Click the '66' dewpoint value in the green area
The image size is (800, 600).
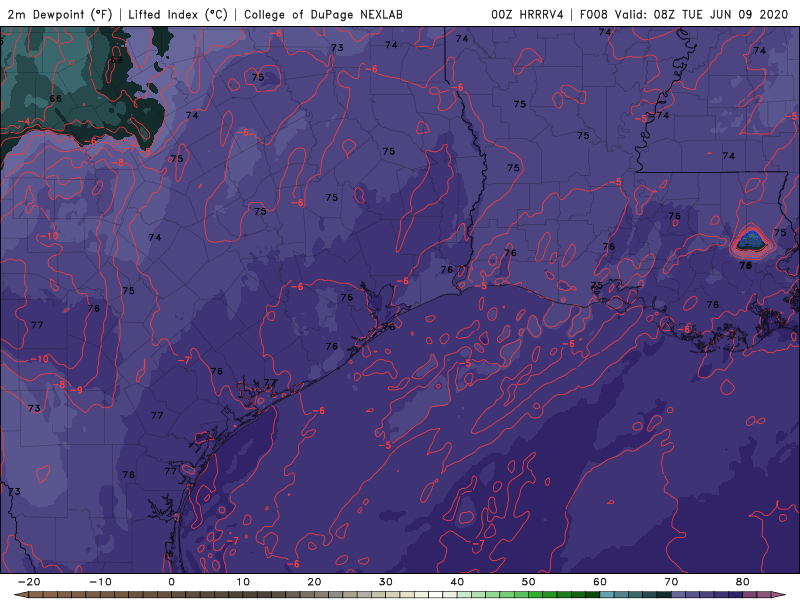(x=56, y=98)
